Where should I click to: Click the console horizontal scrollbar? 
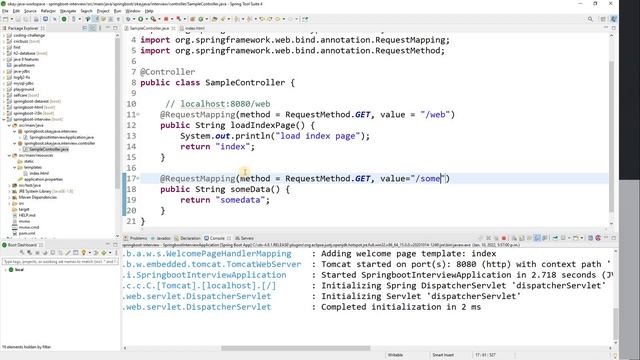pyautogui.click(x=296, y=348)
